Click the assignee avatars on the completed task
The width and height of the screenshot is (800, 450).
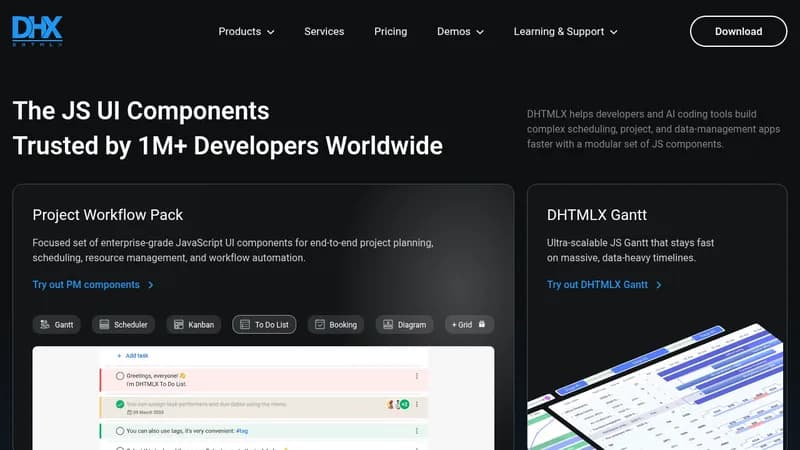tap(398, 404)
